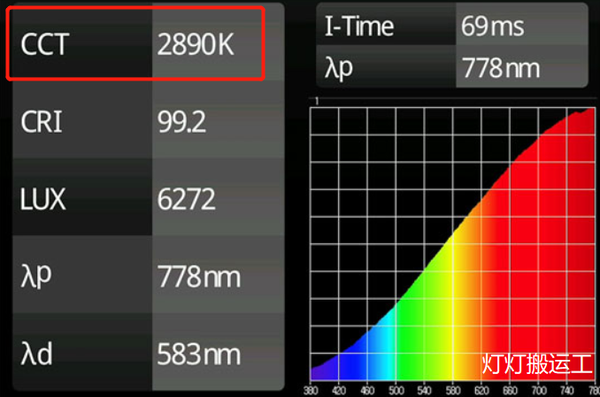600x397 pixels.
Task: Select the LUX label
Action: [43, 199]
